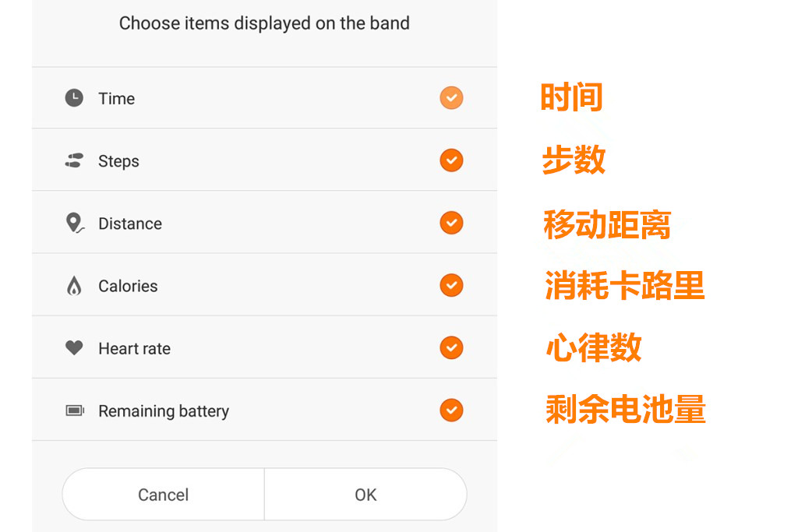Toggle the Time display checkmark
Viewport: 798px width, 532px height.
point(451,98)
